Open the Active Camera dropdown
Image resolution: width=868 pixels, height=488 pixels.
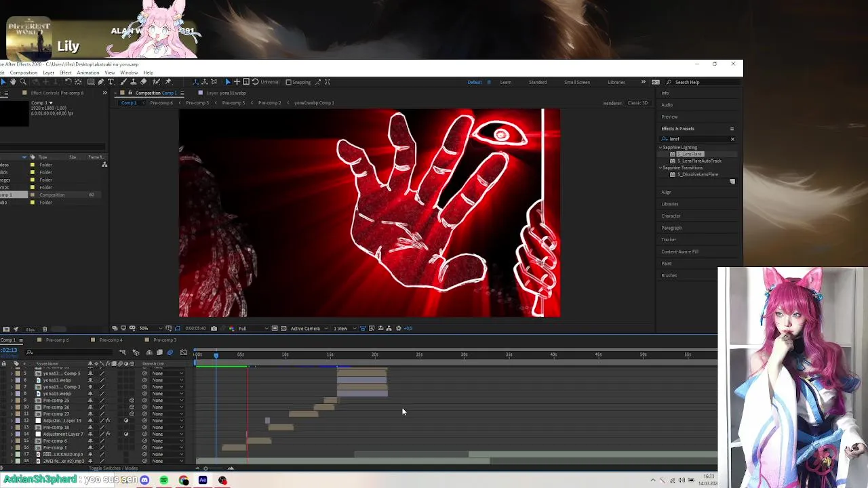point(309,328)
